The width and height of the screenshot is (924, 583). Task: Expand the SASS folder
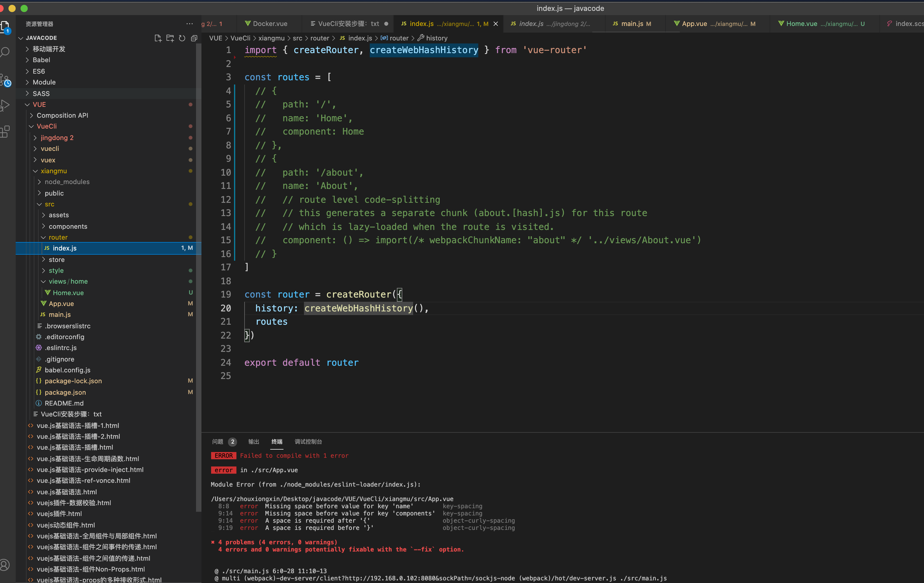pos(27,93)
